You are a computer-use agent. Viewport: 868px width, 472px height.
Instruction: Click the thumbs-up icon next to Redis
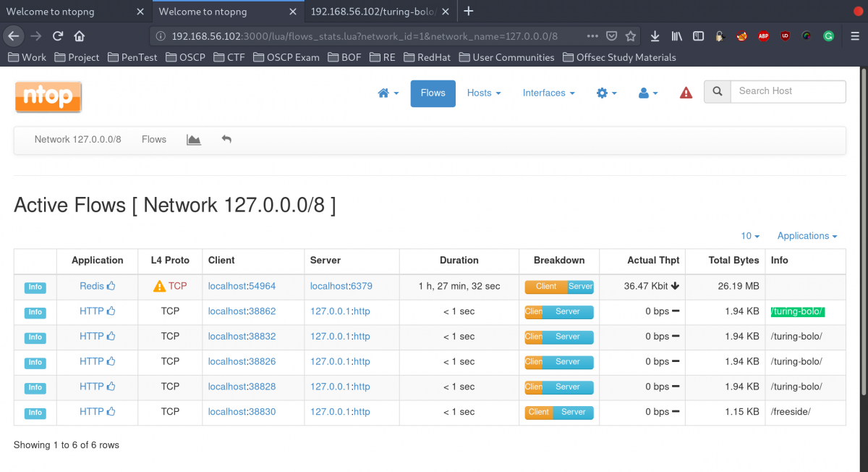(x=110, y=286)
